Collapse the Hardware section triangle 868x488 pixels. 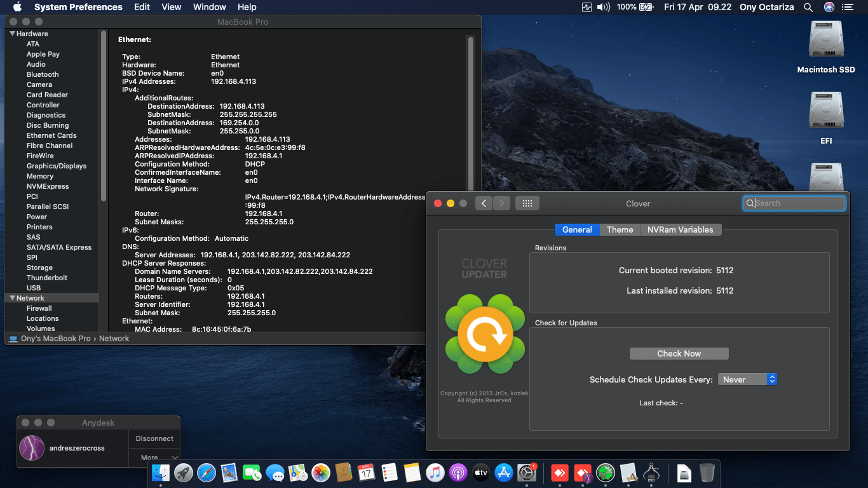[12, 34]
